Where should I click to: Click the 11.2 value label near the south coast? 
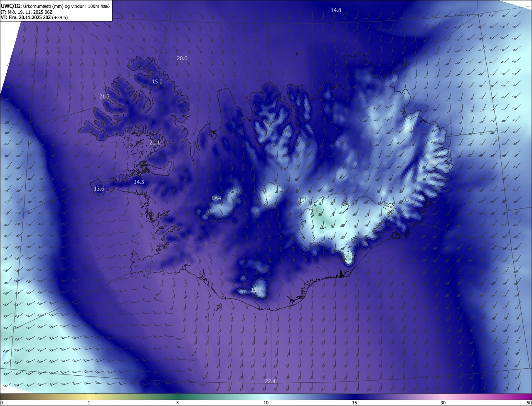click(256, 290)
